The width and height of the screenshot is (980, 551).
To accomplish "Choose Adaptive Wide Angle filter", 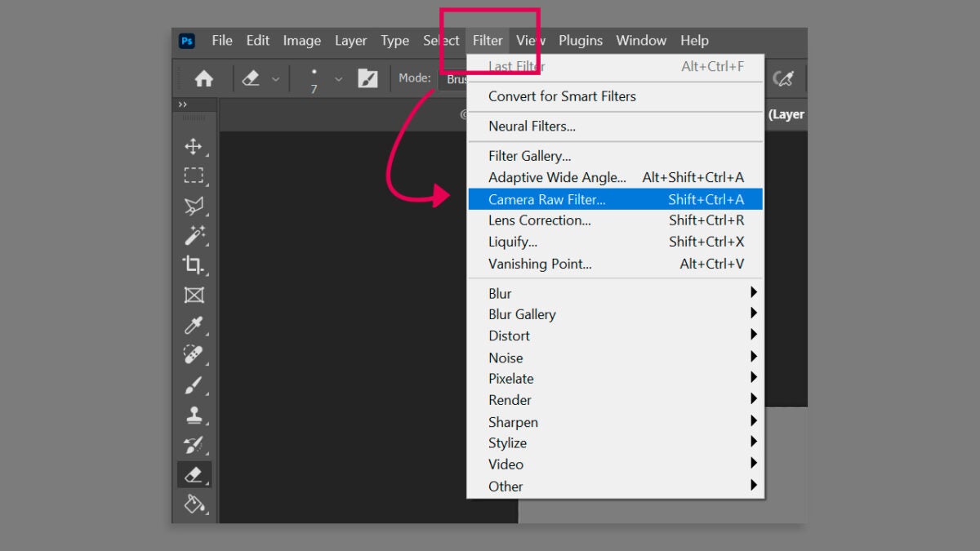I will point(616,177).
